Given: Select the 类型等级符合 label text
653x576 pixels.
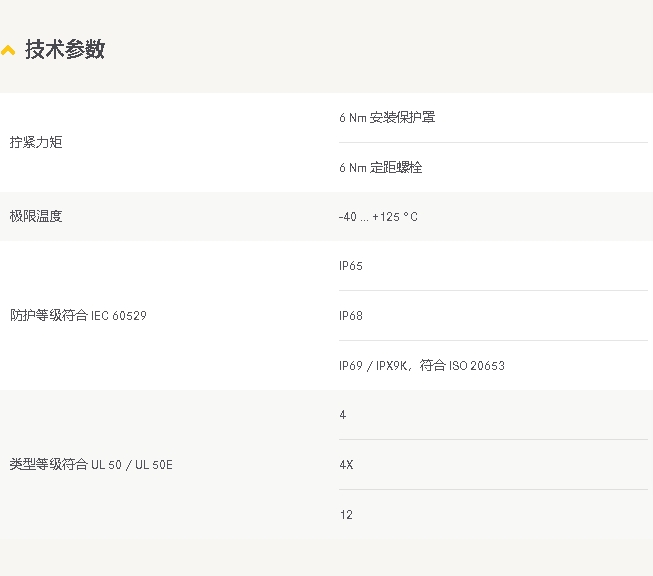Looking at the screenshot, I should (x=49, y=464).
